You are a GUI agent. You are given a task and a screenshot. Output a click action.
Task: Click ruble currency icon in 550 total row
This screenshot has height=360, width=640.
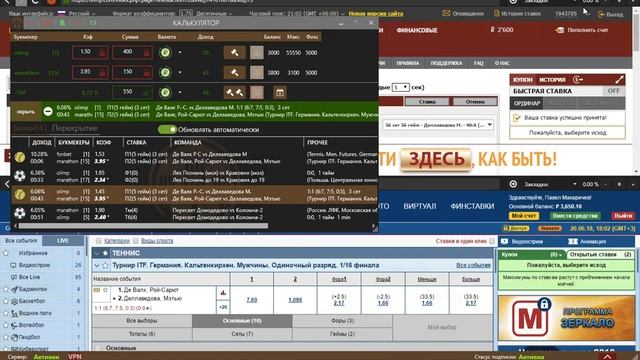tap(165, 92)
